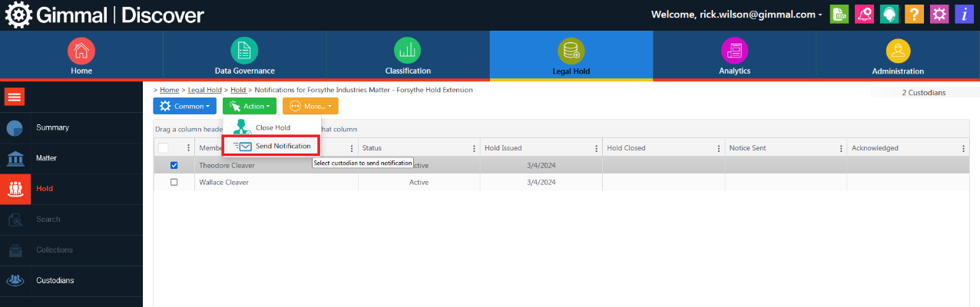Open the yellow question mark help icon
The image size is (980, 307).
click(913, 15)
